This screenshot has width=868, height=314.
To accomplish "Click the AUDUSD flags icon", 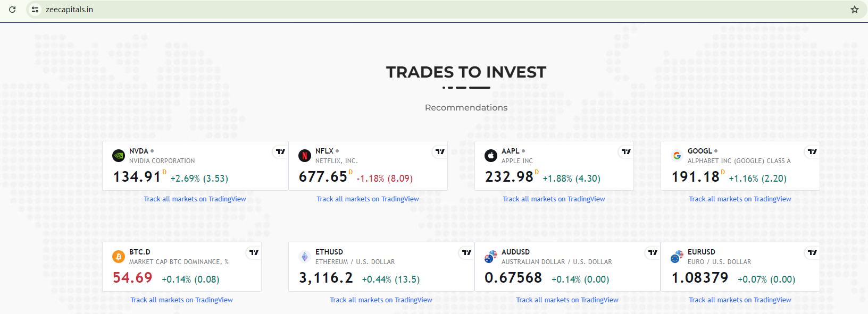I will coord(491,258).
